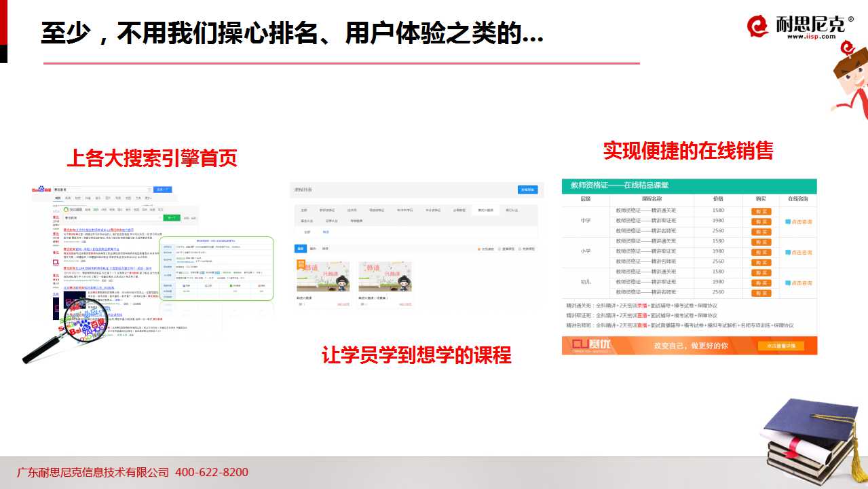Select the middle course type radio option
The image size is (868, 489).
click(499, 249)
